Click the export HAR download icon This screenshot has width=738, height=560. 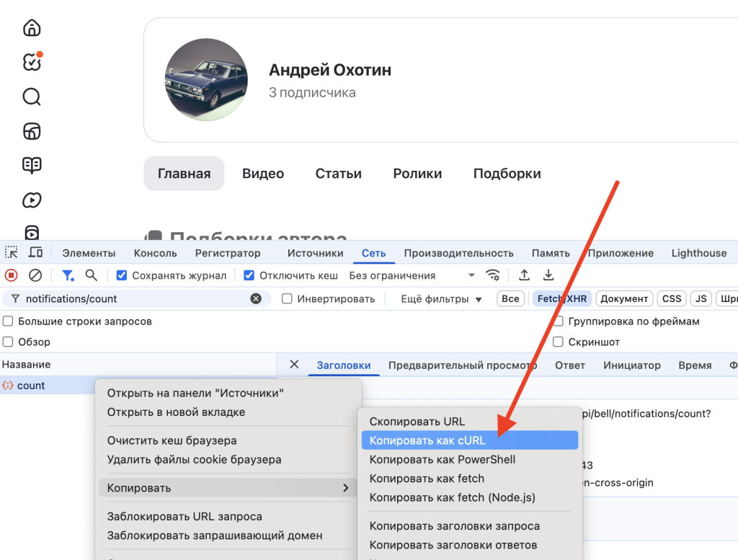pos(548,275)
